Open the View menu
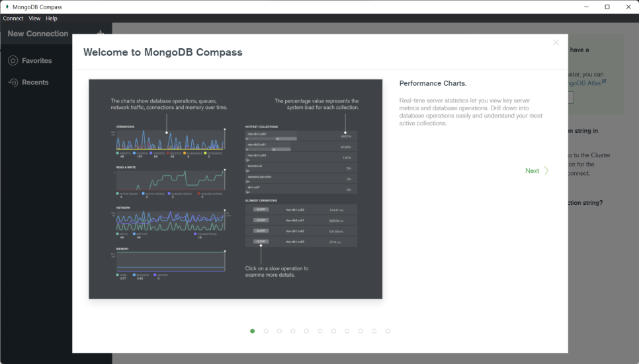 coord(34,18)
